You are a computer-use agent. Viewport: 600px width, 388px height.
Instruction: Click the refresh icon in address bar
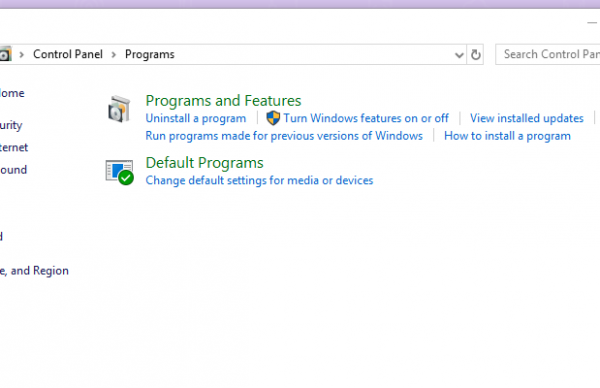tap(476, 55)
